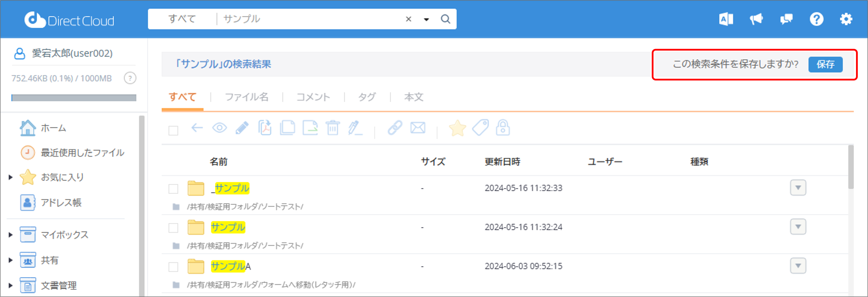Viewport: 868px width, 297px height.
Task: Open the help question mark icon
Action: click(816, 19)
